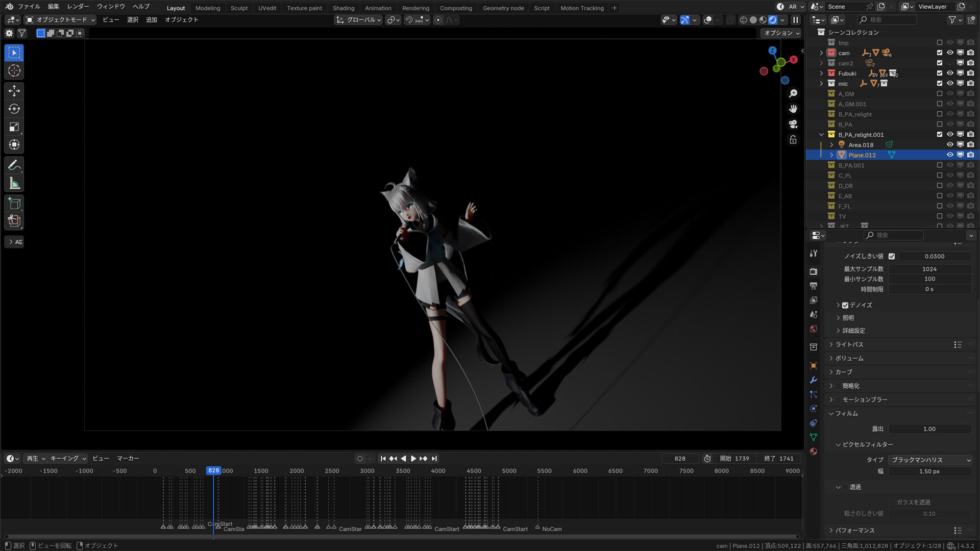Open the Object Data mesh properties tab
Viewport: 980px width, 551px height.
tap(814, 437)
